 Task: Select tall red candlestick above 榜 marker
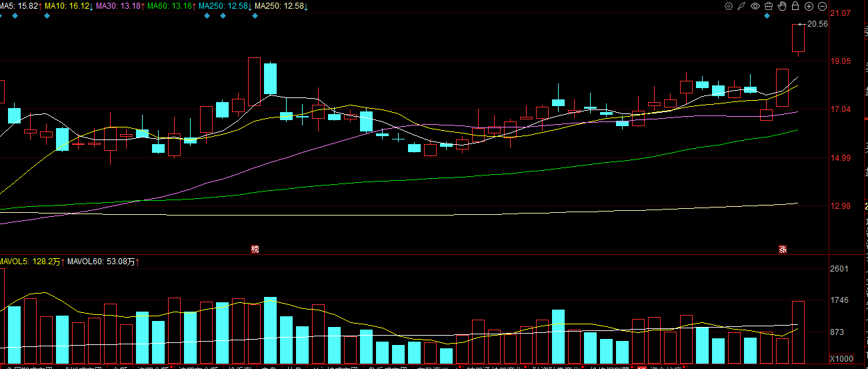coord(255,81)
